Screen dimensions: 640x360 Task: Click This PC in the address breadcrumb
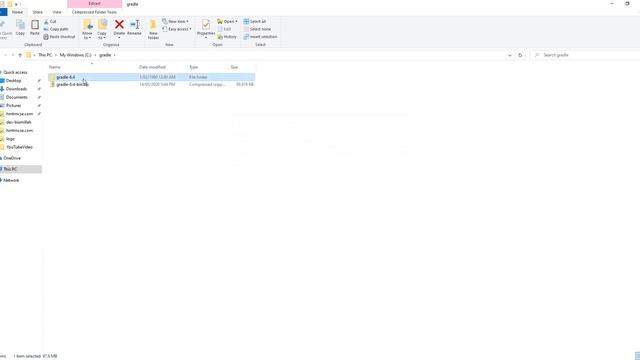coord(45,55)
